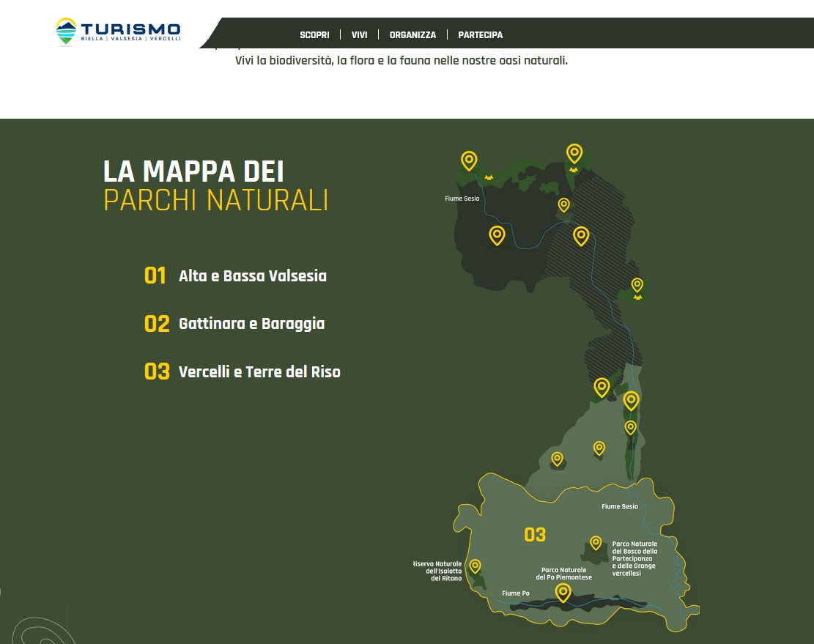Select Gattinara e Baraggia area
814x644 pixels.
tap(251, 324)
